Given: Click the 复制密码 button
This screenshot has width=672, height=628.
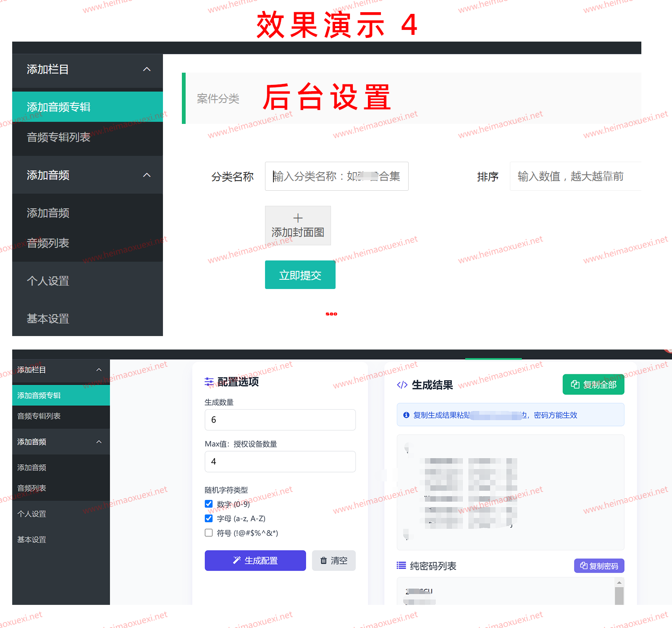Looking at the screenshot, I should 599,565.
